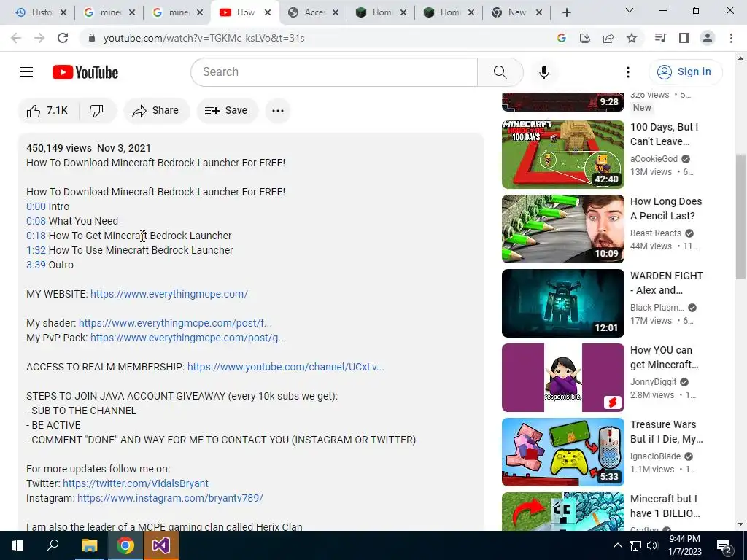The height and width of the screenshot is (560, 747).
Task: Open more actions ellipsis under video
Action: click(278, 111)
